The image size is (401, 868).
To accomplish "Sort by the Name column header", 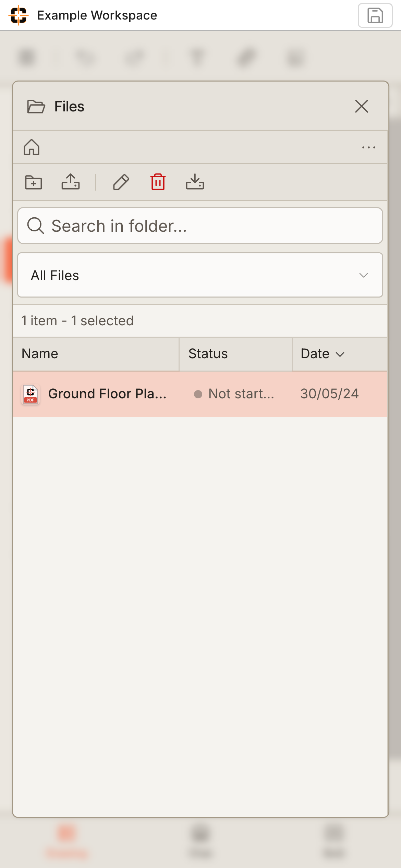I will click(x=96, y=354).
